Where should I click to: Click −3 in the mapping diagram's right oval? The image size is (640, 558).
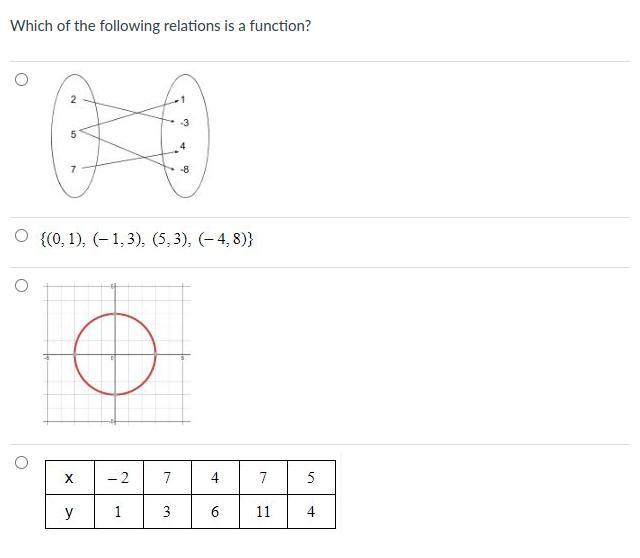(184, 124)
